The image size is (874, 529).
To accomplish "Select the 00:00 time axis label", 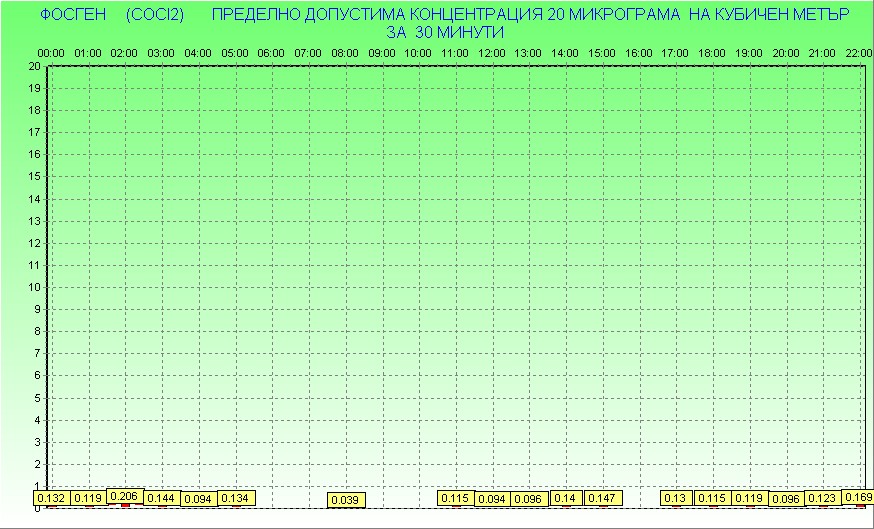I will [x=51, y=53].
